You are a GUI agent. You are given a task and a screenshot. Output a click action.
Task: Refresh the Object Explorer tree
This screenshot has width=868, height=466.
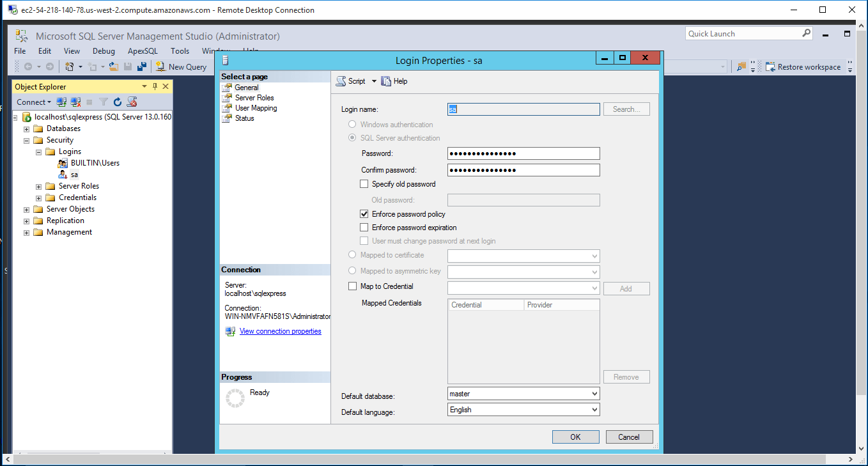(x=118, y=102)
